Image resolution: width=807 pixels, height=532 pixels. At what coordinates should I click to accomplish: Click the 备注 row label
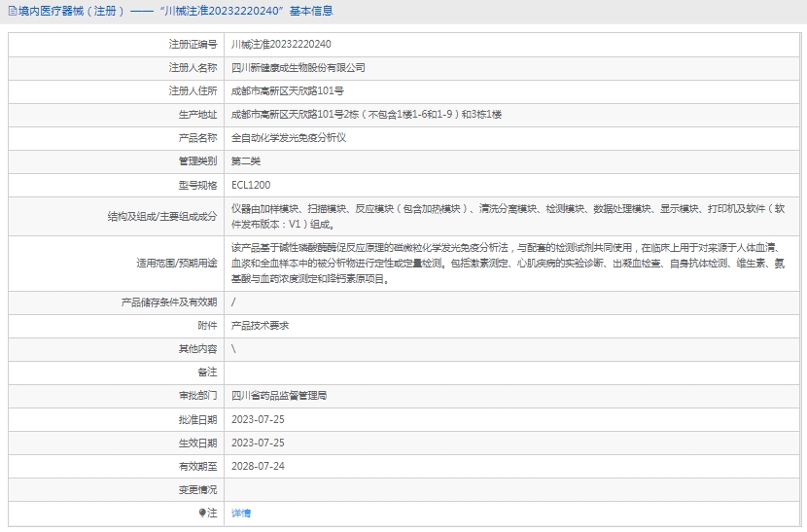[x=207, y=372]
